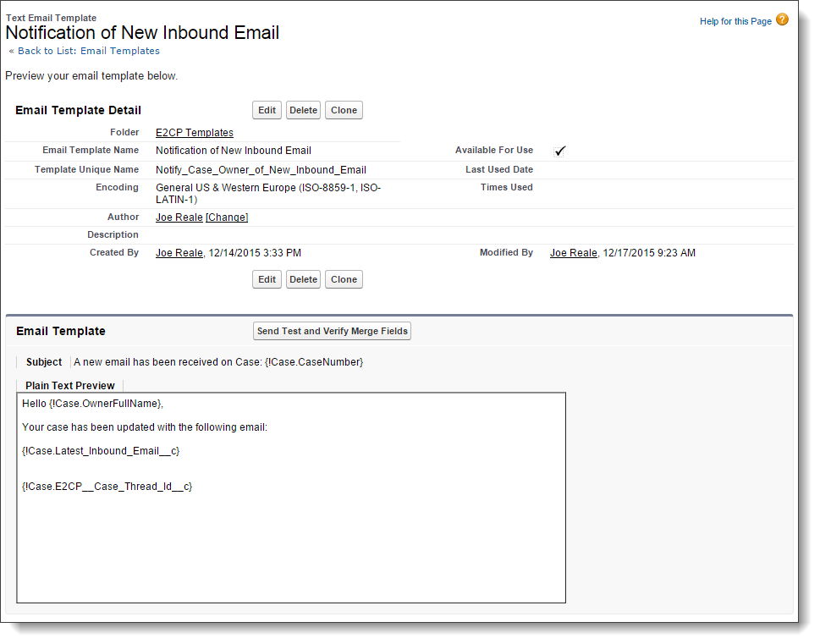This screenshot has width=820, height=644.
Task: Select the Plain Text Preview tab
Action: click(70, 386)
